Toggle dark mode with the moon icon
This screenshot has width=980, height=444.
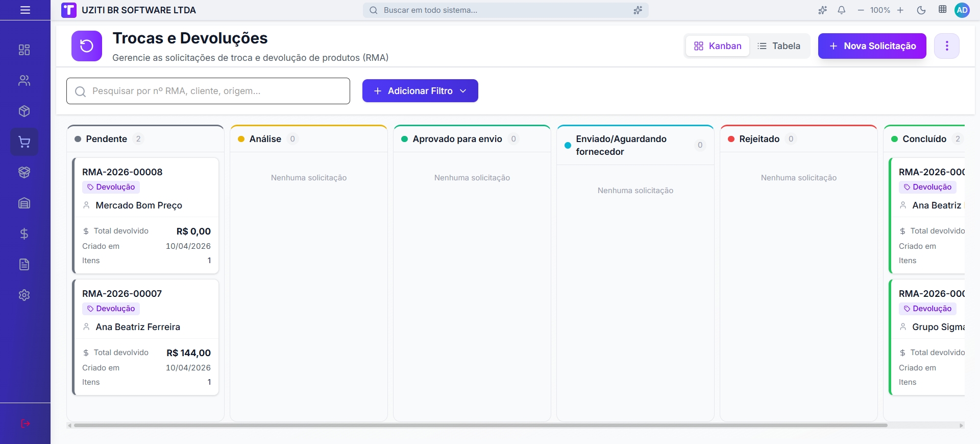921,10
